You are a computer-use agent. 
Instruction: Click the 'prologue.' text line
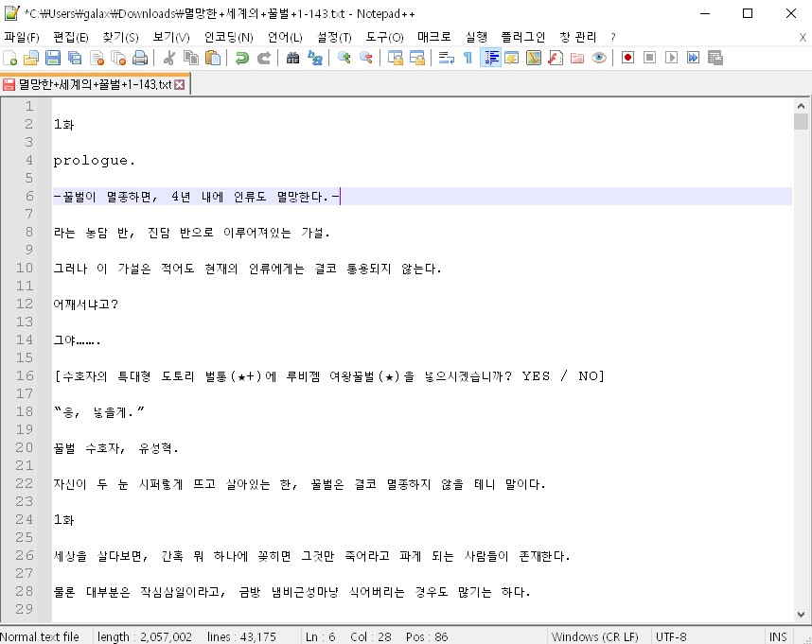(95, 161)
